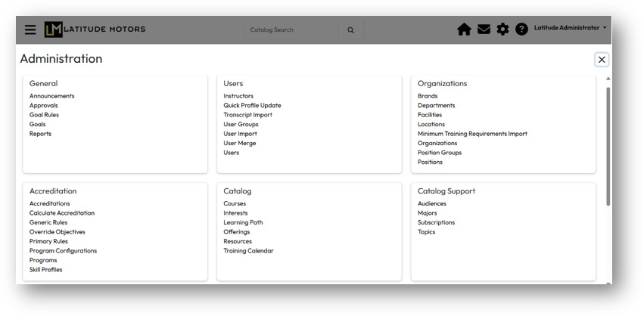Screen dimensions: 644x316
Task: Open the hamburger navigation menu
Action: [x=30, y=29]
